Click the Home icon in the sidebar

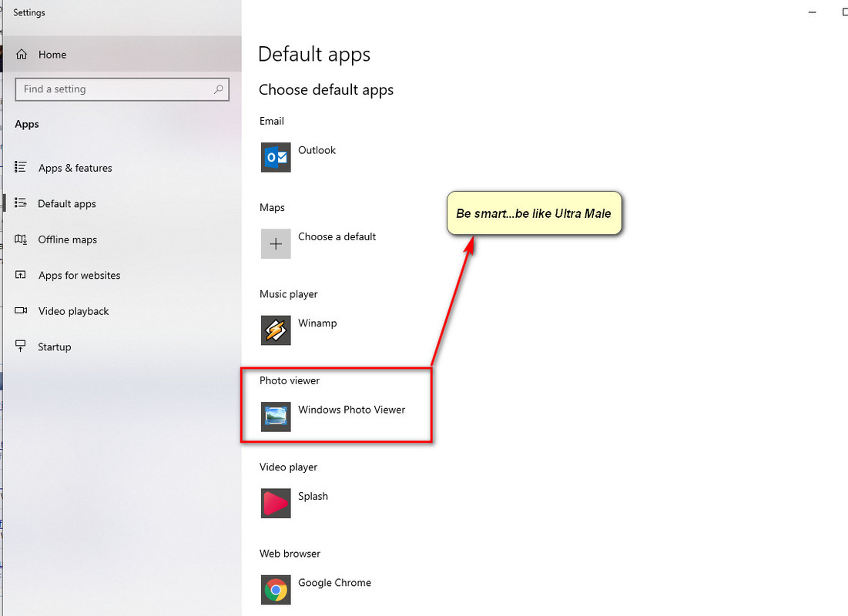pos(22,54)
